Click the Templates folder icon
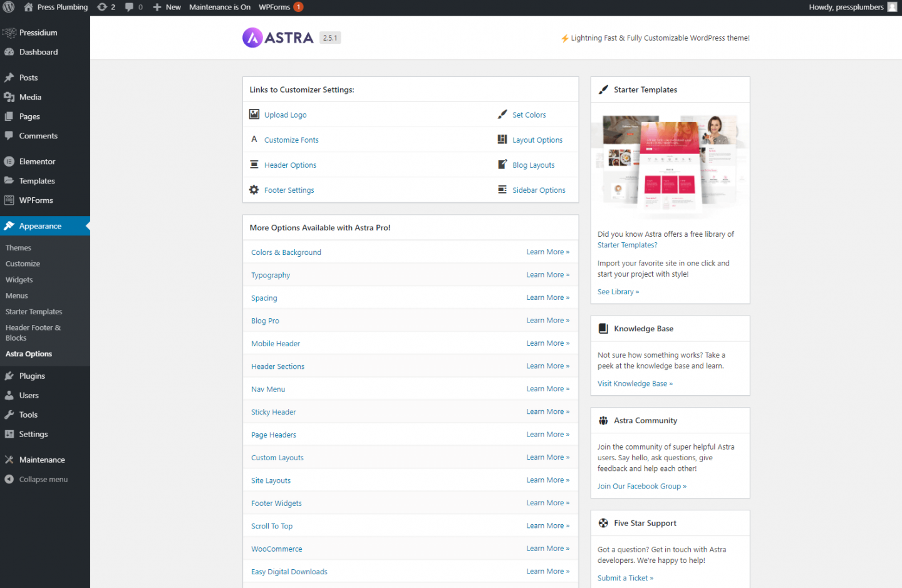This screenshot has width=902, height=588. 9,181
